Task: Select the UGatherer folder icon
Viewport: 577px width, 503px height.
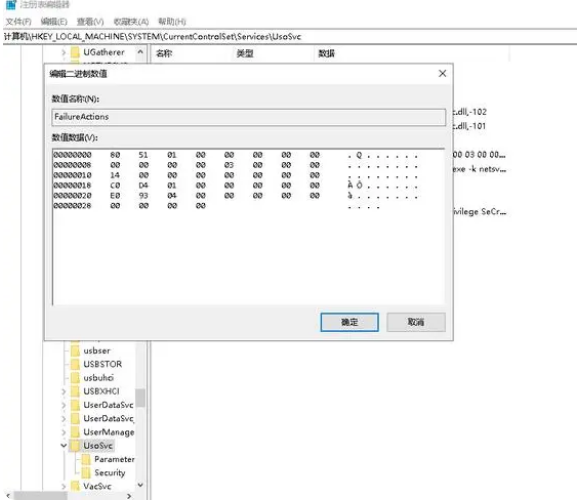Action: point(75,52)
